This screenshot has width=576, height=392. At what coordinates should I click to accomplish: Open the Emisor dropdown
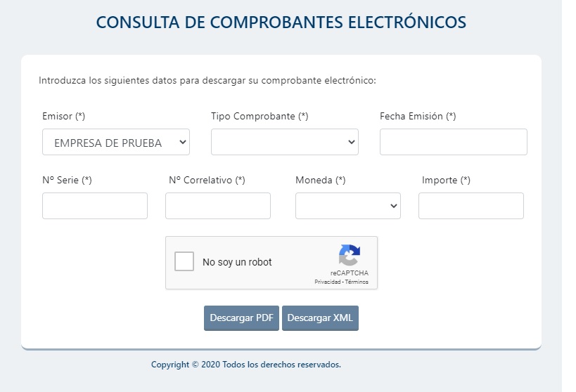[116, 142]
